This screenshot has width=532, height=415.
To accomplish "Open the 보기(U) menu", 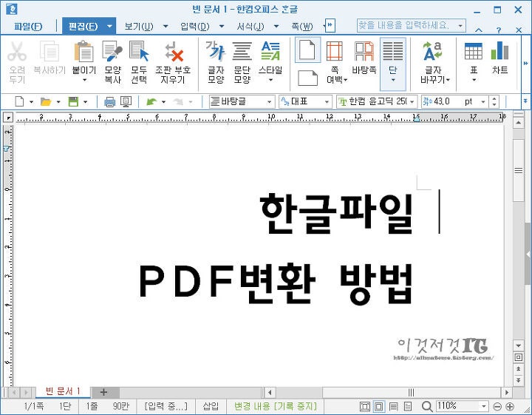I will pos(139,26).
